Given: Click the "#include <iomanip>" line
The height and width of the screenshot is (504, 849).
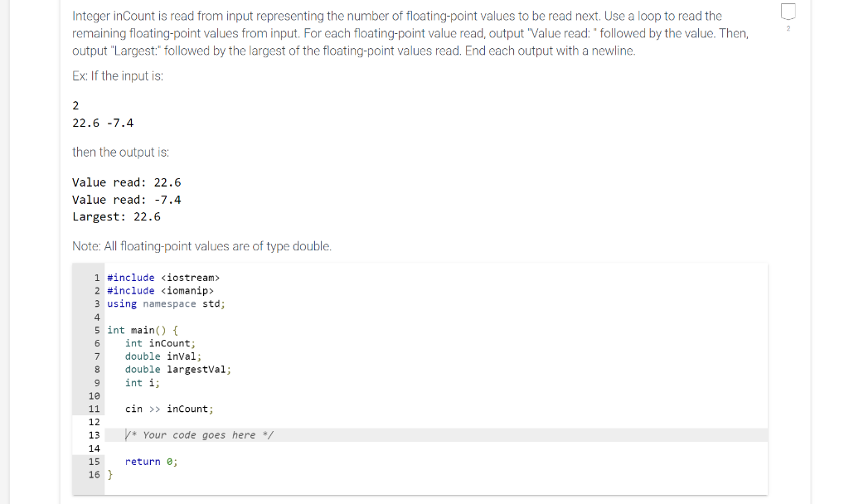Looking at the screenshot, I should click(160, 291).
